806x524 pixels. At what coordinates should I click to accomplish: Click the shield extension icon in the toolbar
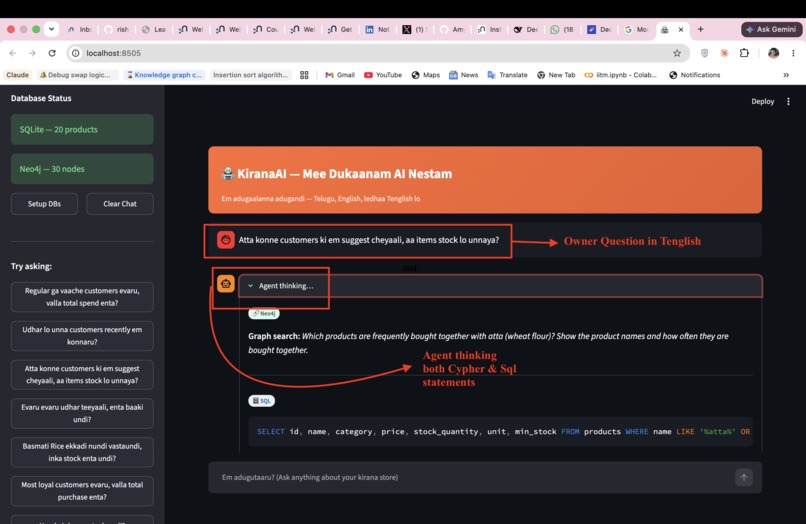[x=704, y=53]
